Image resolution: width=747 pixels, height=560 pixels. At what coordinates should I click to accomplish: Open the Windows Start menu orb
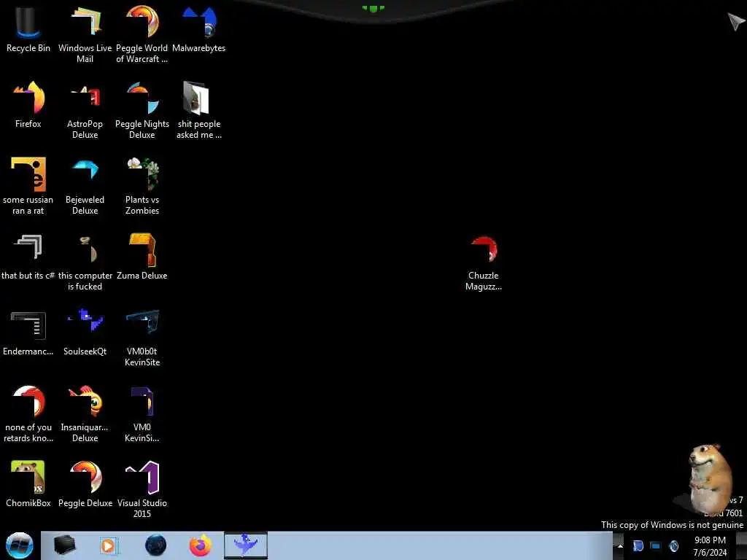[x=20, y=545]
